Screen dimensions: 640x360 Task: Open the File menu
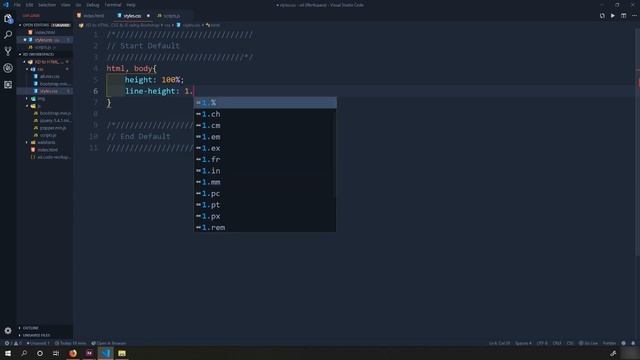pyautogui.click(x=17, y=5)
